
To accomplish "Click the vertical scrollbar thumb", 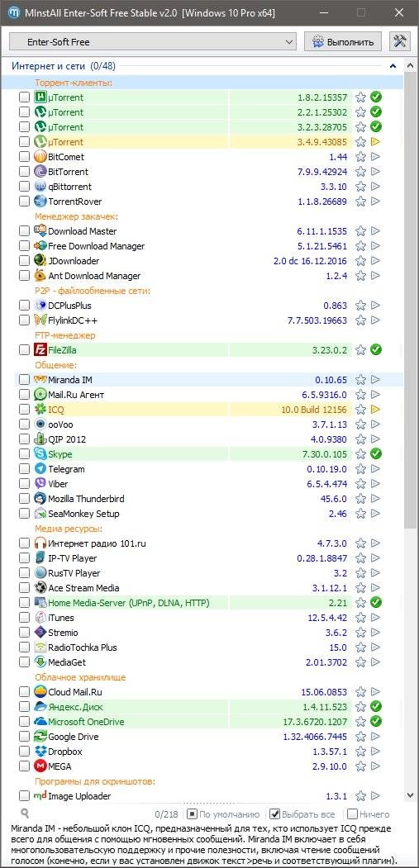I will 411,299.
